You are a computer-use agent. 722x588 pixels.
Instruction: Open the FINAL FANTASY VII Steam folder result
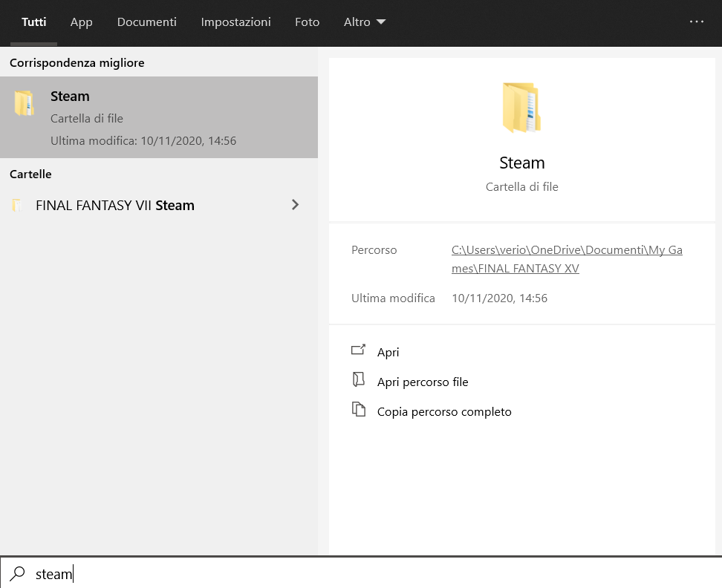pyautogui.click(x=159, y=205)
